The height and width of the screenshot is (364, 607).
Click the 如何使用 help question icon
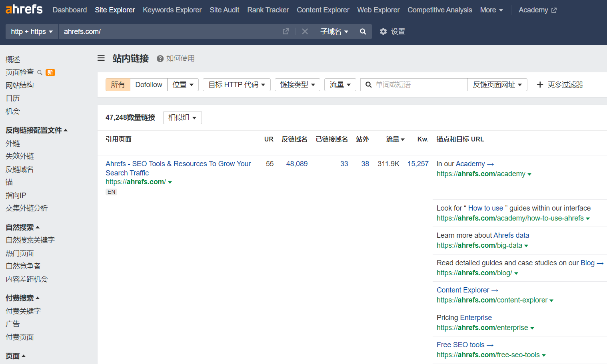[160, 59]
